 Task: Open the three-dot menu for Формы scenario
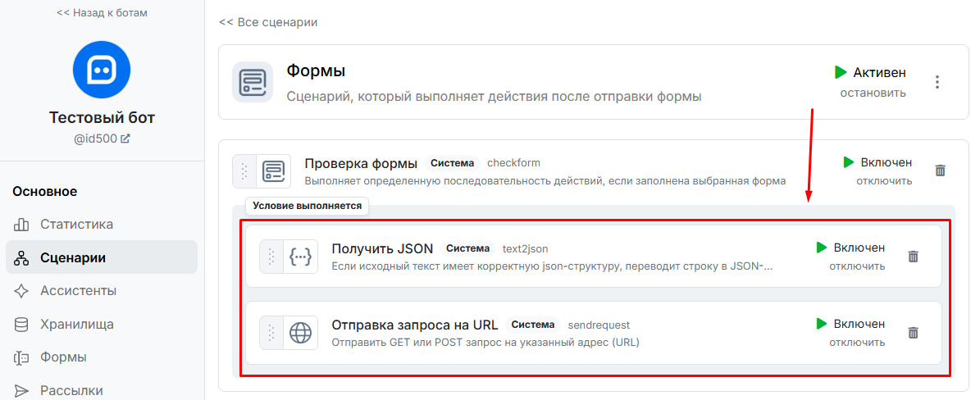coord(937,82)
